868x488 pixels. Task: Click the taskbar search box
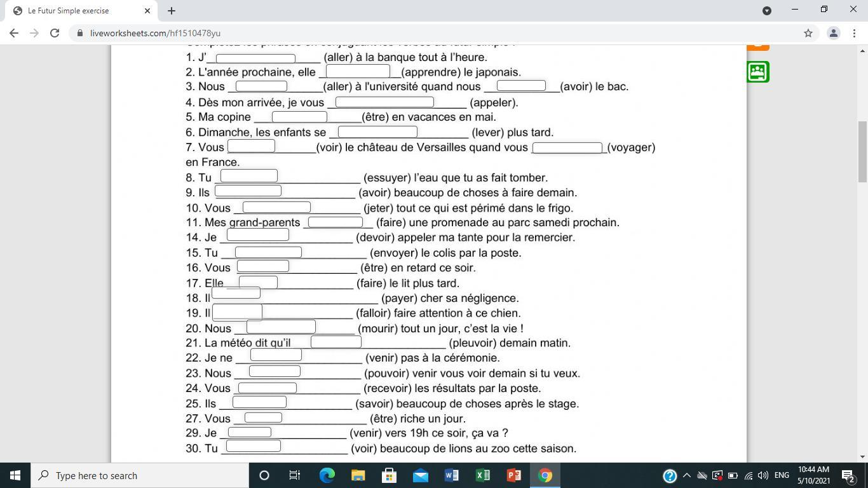pos(139,475)
